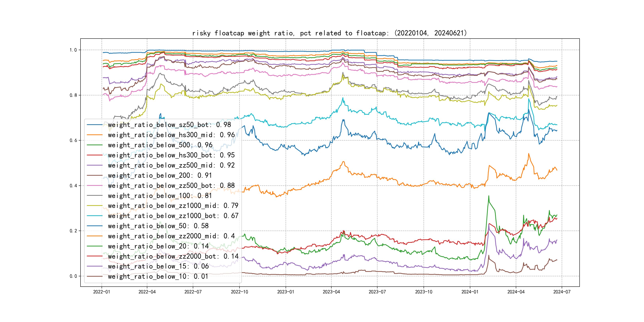
Task: Click gray swatch beside weight_ratio_below_100
Action: (94, 196)
